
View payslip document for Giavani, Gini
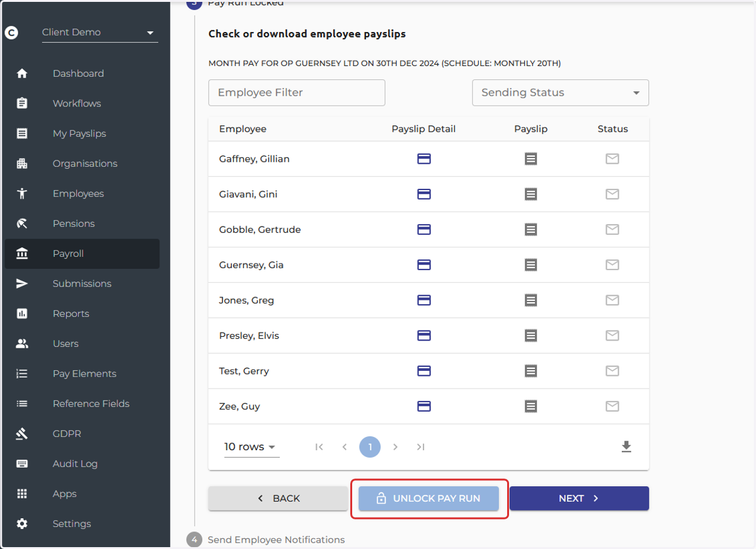click(531, 194)
